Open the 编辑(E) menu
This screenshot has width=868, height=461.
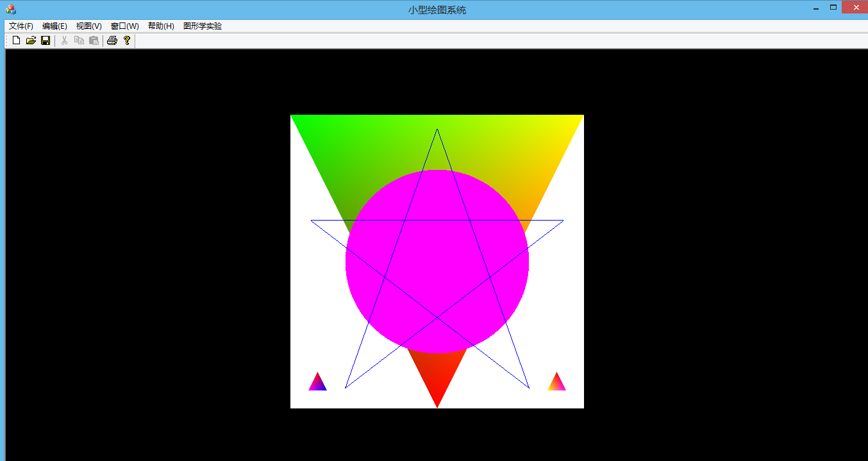pos(54,26)
